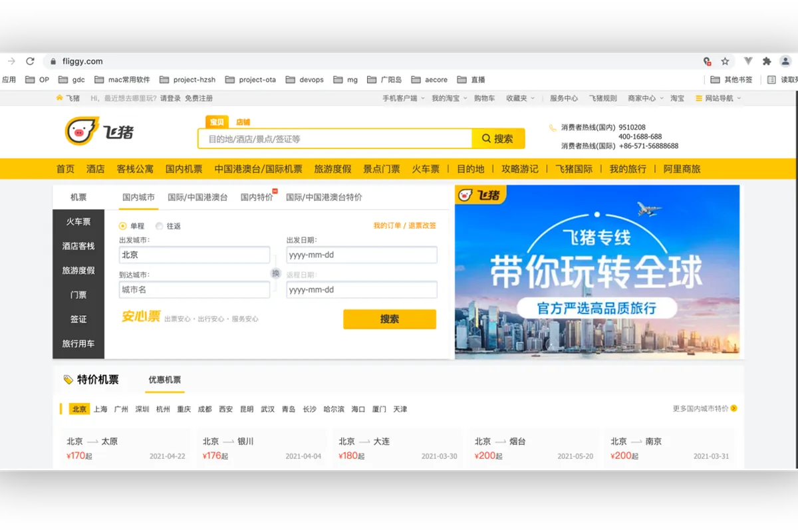The image size is (798, 532).
Task: Select the 往返 round-trip radio button
Action: pyautogui.click(x=159, y=226)
